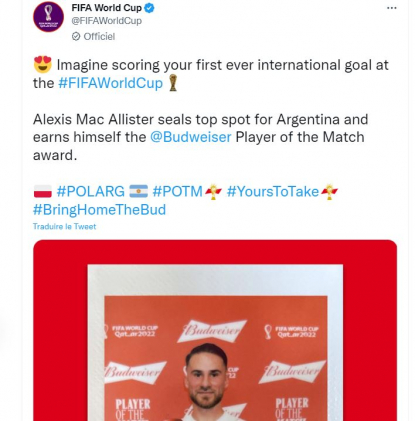Open the #YoursToTake hashtag

(273, 192)
